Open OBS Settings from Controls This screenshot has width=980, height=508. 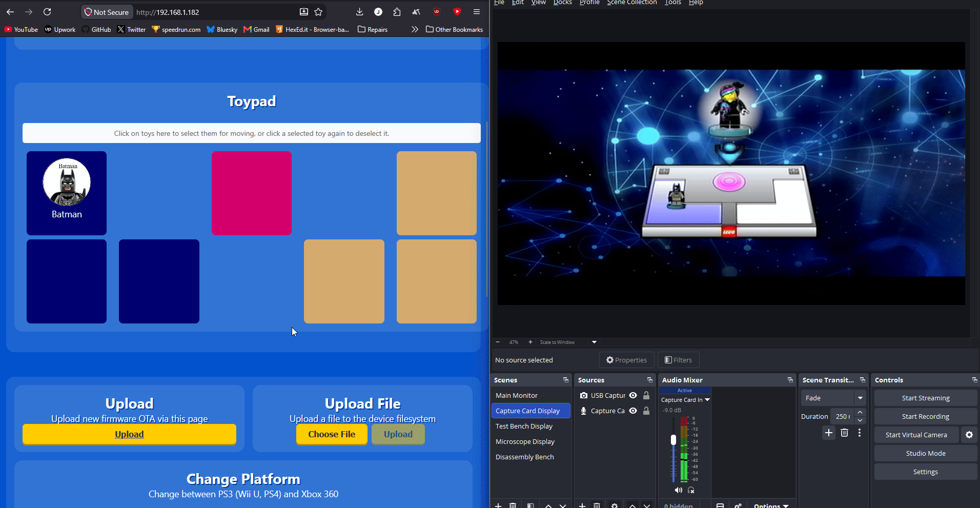(926, 472)
